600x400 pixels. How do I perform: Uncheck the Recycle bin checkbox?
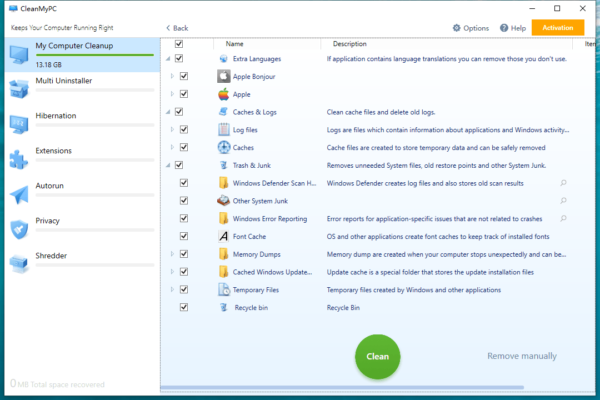tap(184, 307)
